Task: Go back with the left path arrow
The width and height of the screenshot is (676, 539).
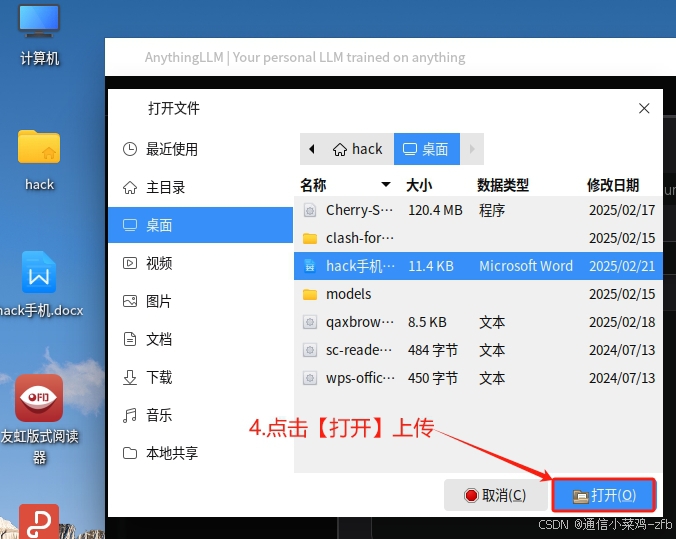Action: tap(312, 149)
